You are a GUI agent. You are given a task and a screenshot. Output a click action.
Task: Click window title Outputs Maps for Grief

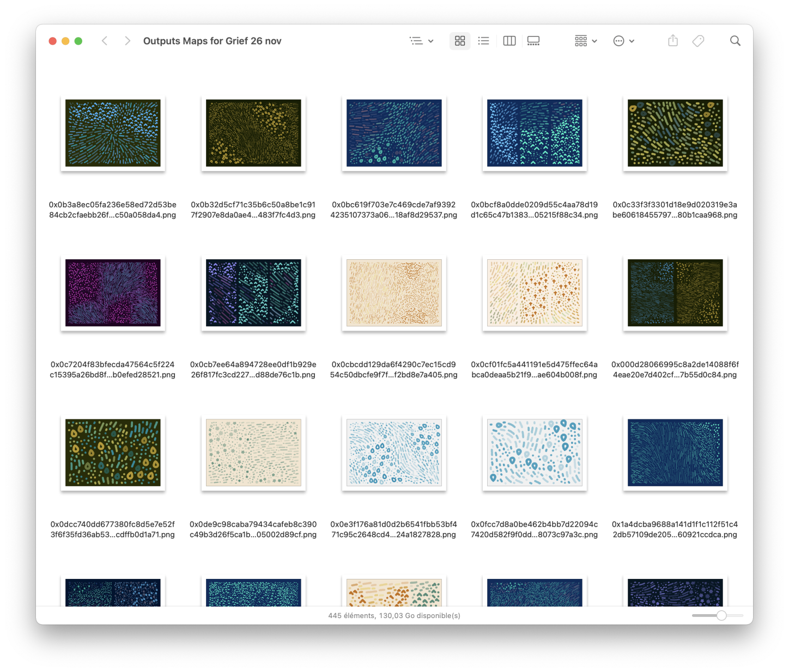coord(212,41)
